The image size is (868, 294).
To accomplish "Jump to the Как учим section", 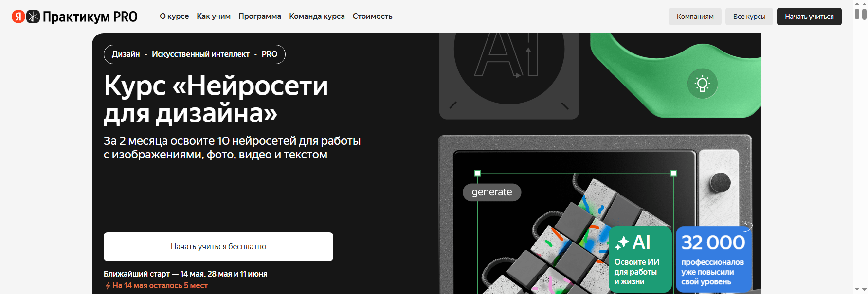I will [214, 16].
